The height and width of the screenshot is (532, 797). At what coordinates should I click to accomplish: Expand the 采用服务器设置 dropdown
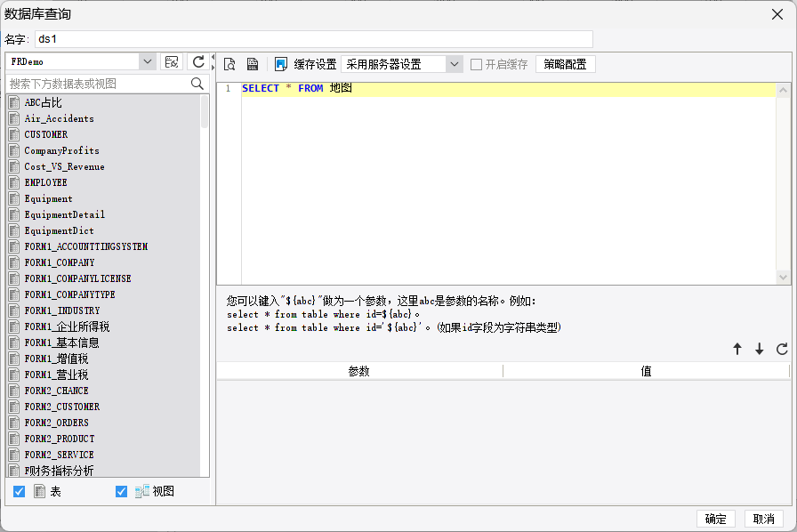(x=453, y=64)
